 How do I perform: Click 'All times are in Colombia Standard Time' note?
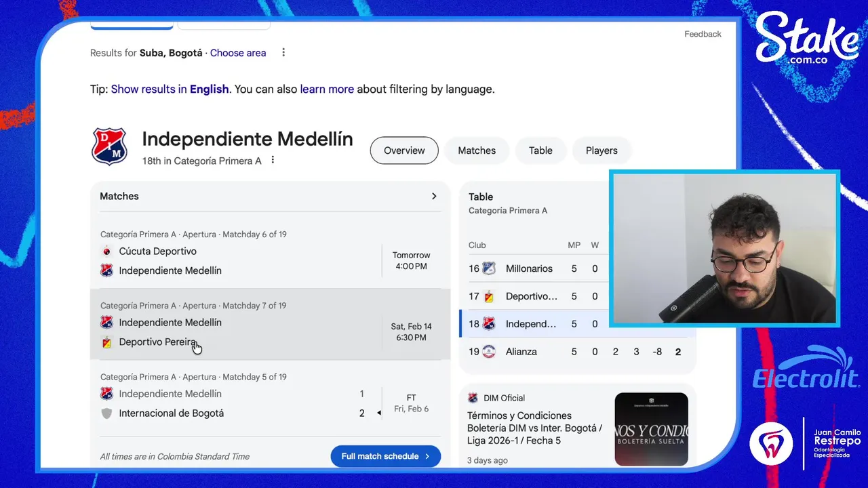coord(175,456)
